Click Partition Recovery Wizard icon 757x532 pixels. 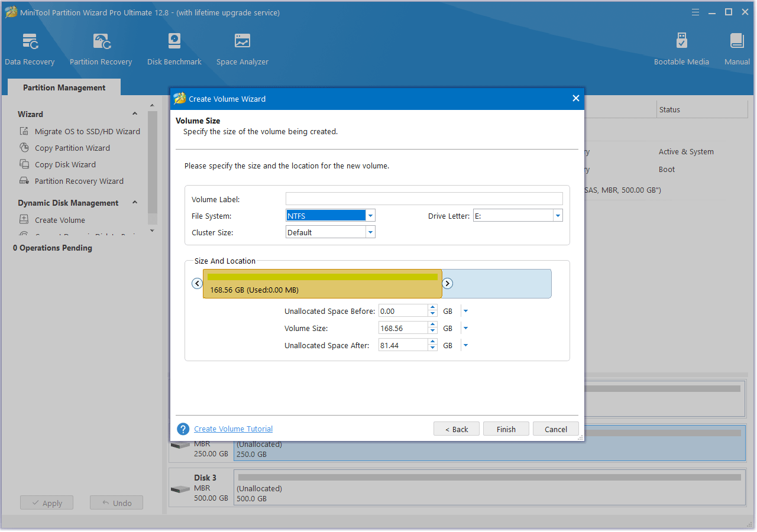point(24,181)
